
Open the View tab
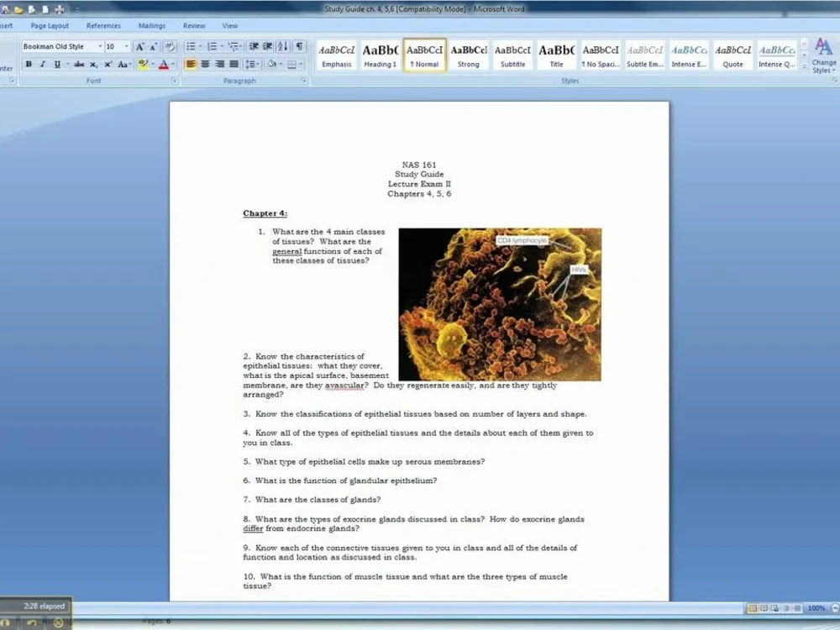coord(230,26)
